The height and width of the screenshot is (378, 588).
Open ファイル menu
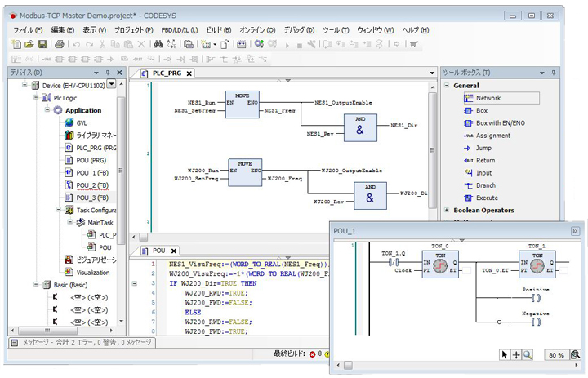pos(28,30)
